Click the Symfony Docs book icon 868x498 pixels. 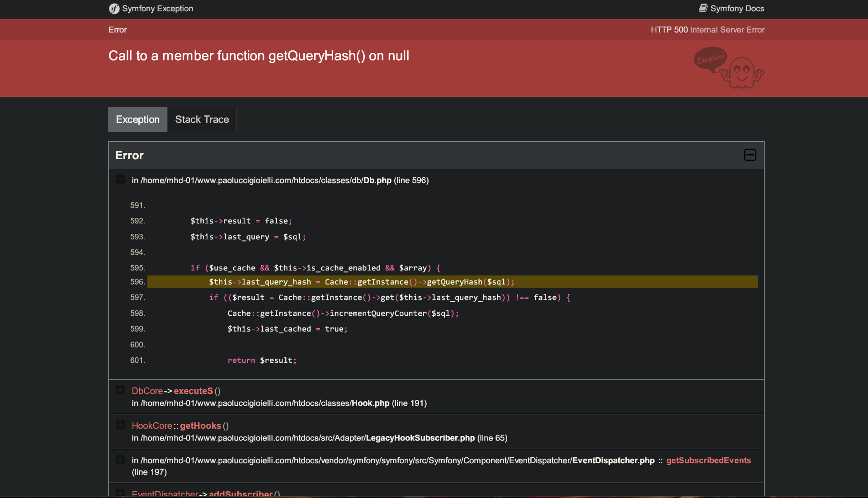tap(703, 8)
